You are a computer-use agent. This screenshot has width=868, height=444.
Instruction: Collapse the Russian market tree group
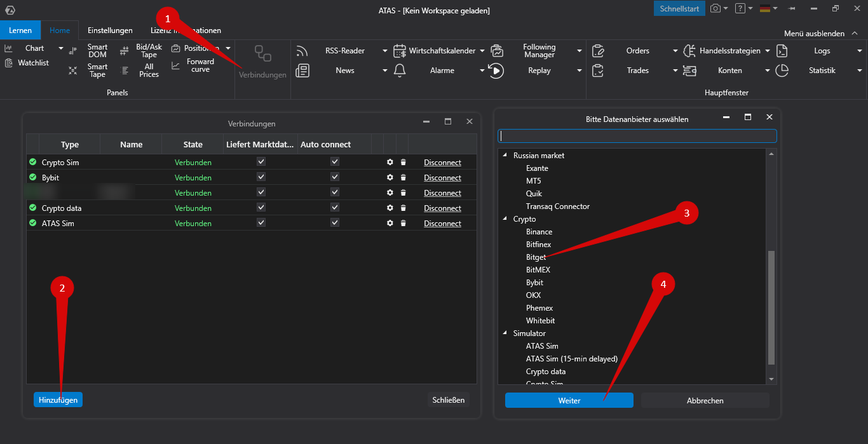tap(506, 156)
